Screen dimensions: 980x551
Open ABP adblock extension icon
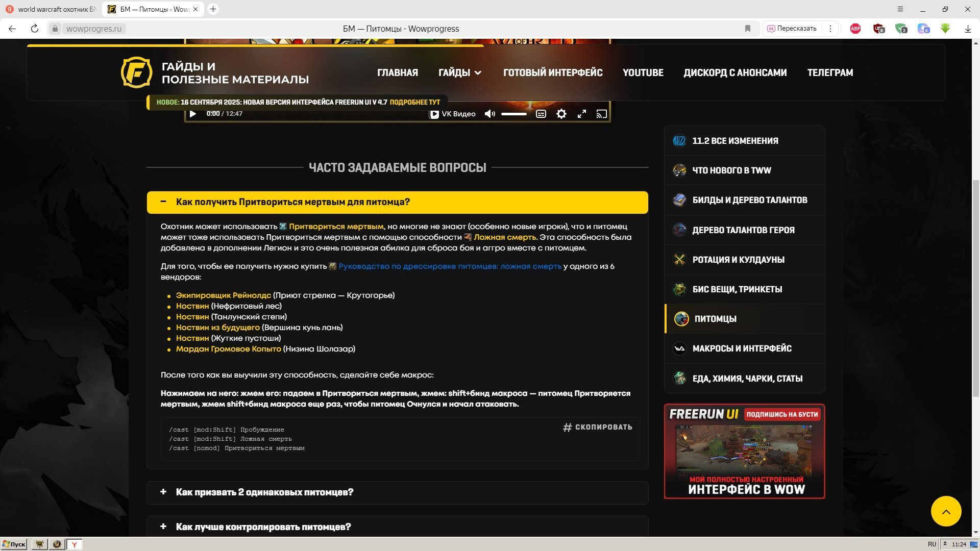tap(855, 29)
